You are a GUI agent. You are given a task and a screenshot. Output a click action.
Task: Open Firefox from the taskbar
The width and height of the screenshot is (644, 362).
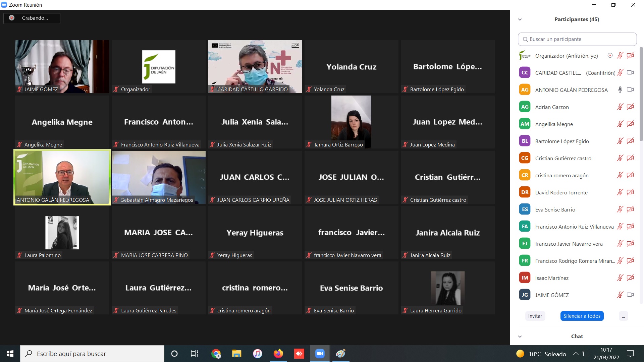(278, 354)
